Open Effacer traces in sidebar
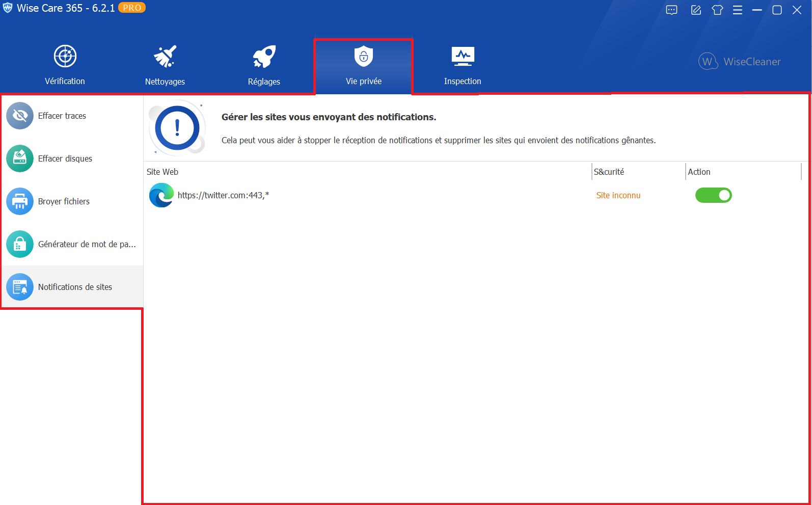This screenshot has height=505, width=812. click(x=72, y=116)
